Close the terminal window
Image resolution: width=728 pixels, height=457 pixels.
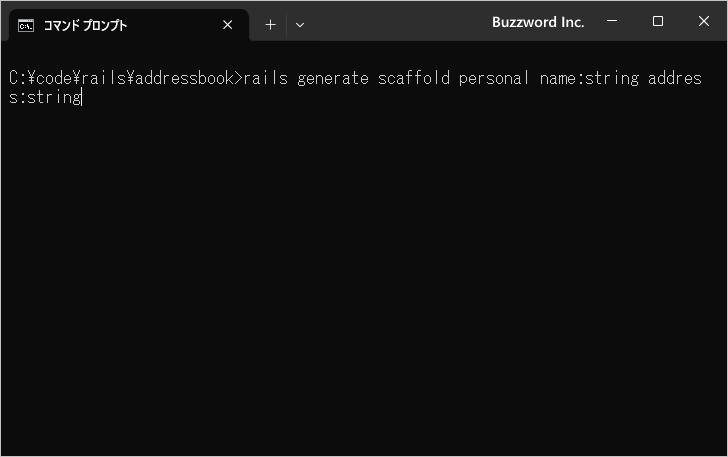704,21
